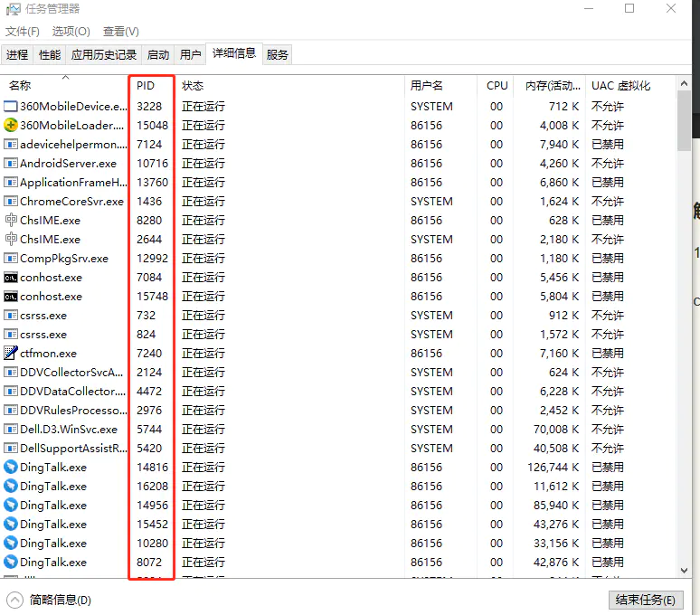
Task: Click DingTalk.exe icon with PID 14956
Action: point(11,506)
